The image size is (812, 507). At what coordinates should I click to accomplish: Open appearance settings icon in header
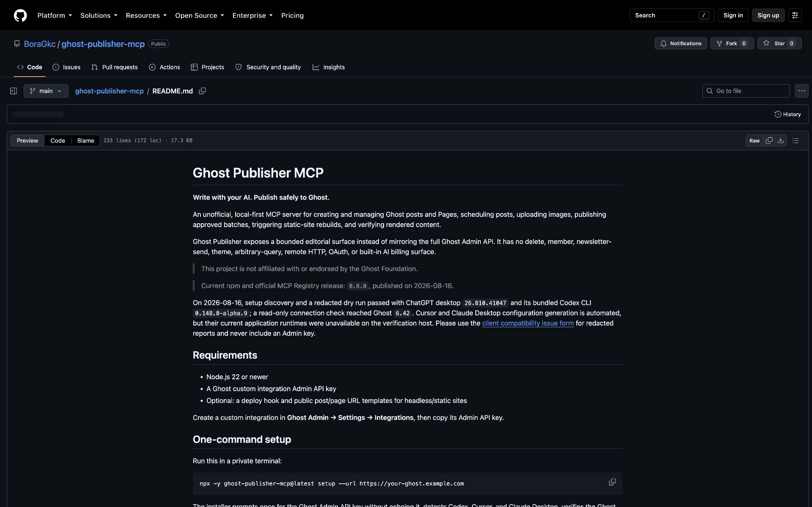point(795,15)
